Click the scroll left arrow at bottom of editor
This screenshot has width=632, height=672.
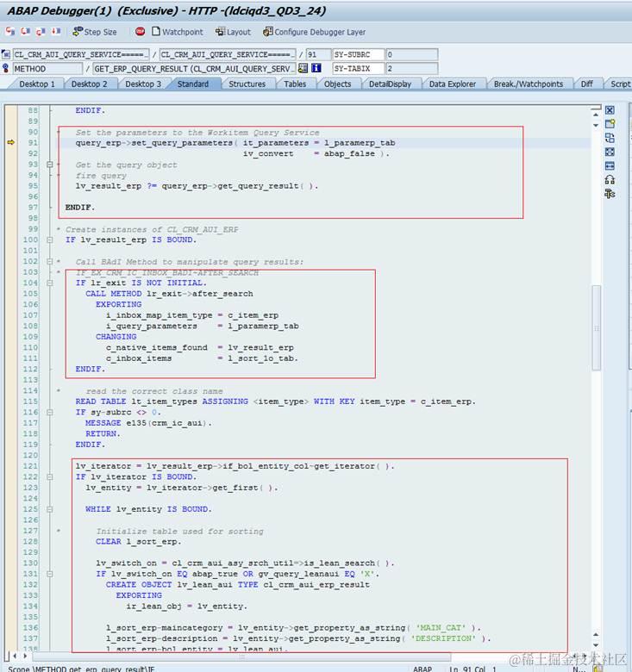point(15,656)
